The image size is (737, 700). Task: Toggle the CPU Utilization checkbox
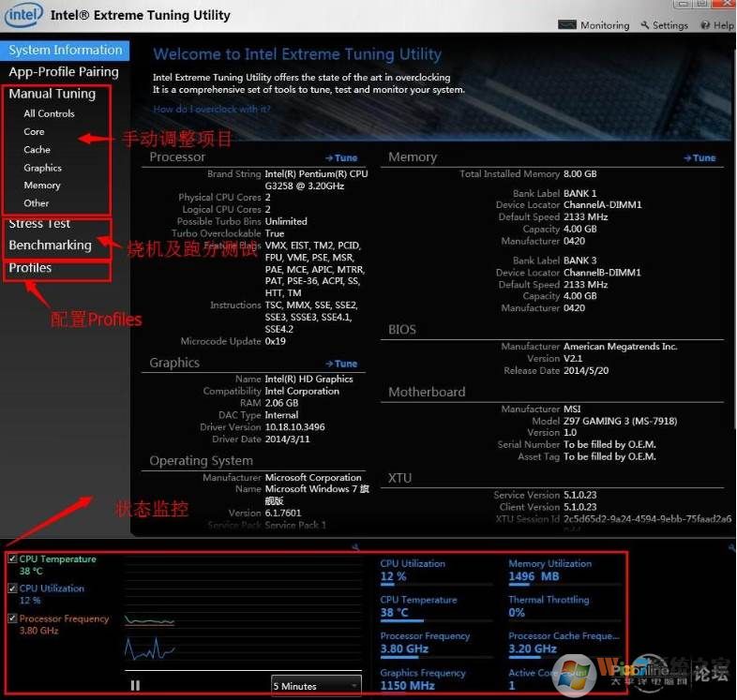tap(12, 589)
